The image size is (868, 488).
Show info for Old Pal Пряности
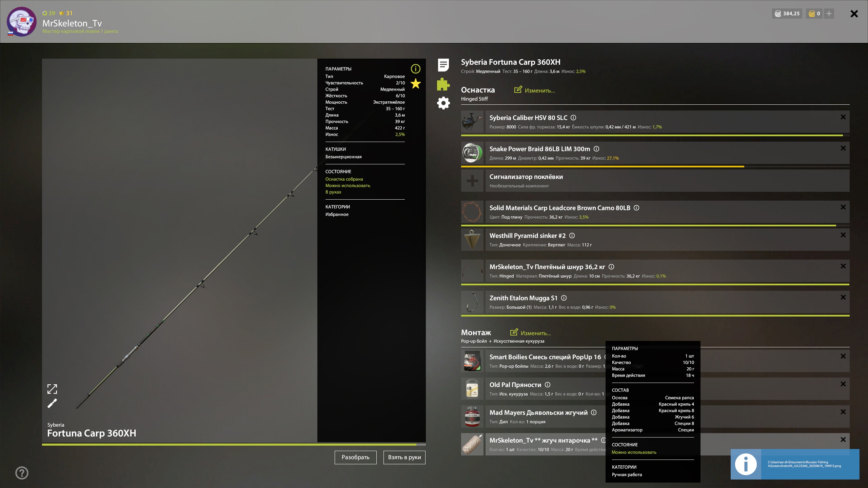coord(548,385)
